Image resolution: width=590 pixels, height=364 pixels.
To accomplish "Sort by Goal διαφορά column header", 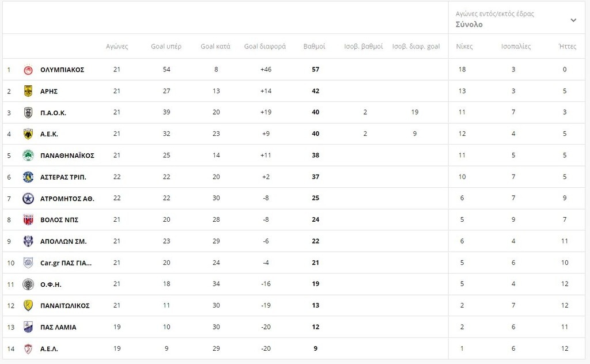I will pos(265,47).
